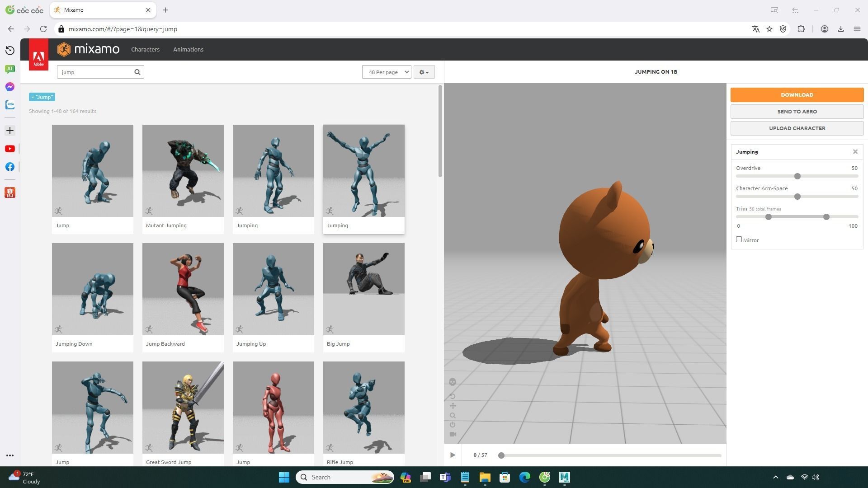Open the 48 Per page dropdown
Viewport: 868px width, 488px height.
point(387,72)
